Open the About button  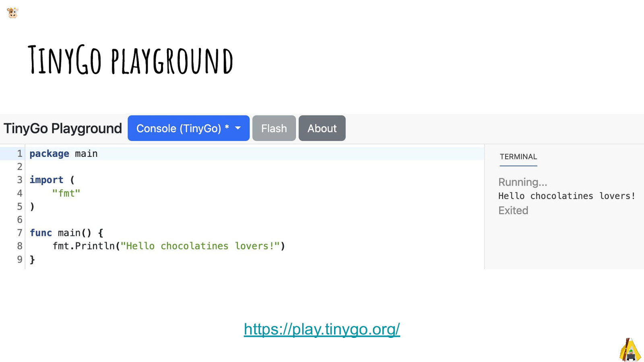point(322,128)
